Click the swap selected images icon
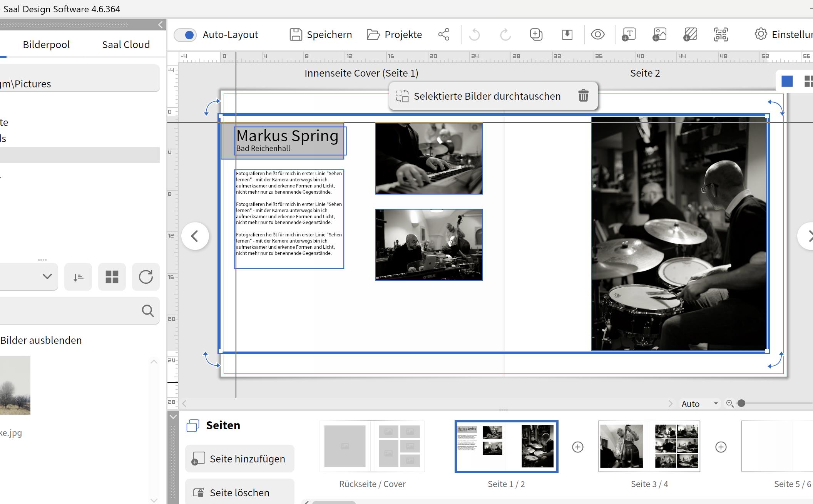The image size is (813, 504). [402, 96]
